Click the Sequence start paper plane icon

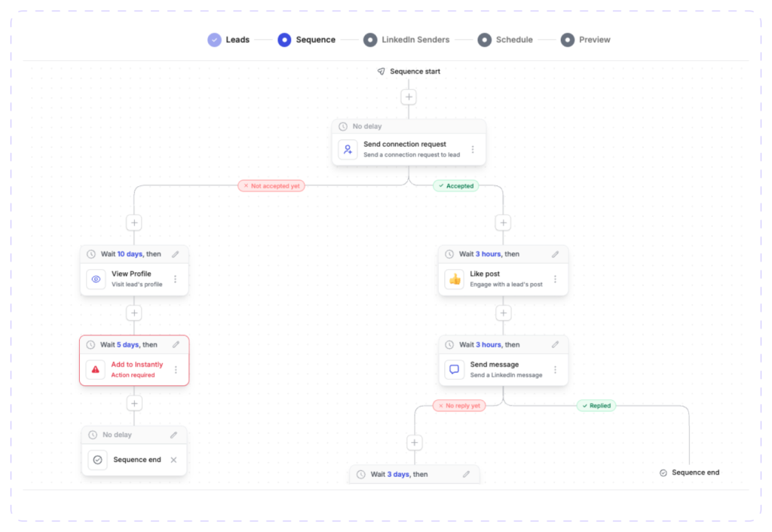coord(381,72)
